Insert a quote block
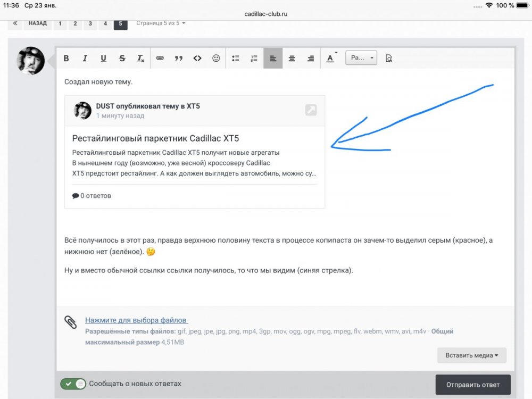 coord(179,59)
